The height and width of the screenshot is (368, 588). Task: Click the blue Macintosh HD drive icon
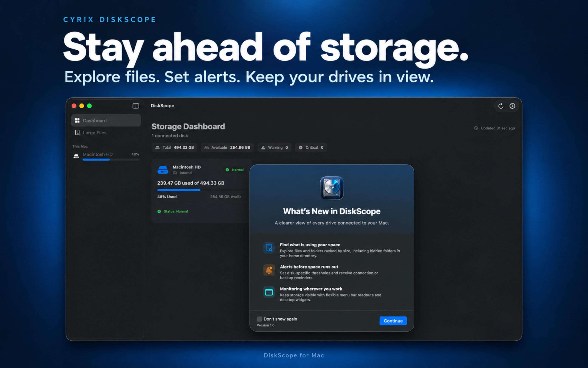[x=163, y=170]
